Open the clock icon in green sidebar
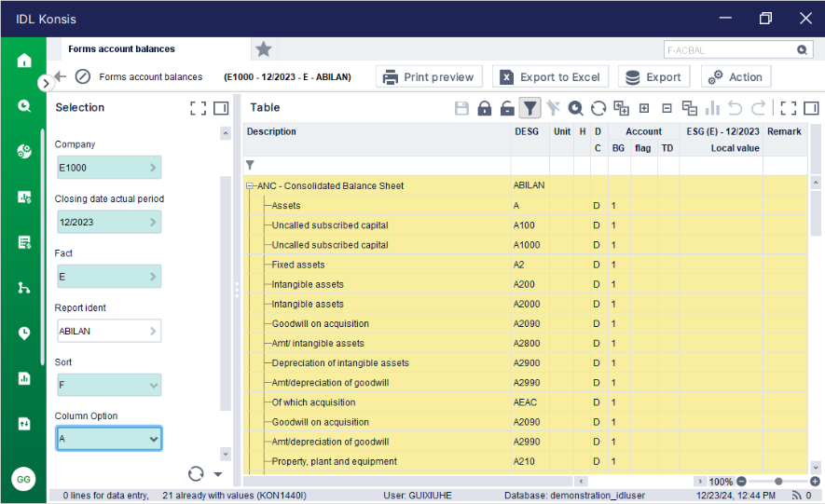825x504 pixels. click(x=24, y=334)
